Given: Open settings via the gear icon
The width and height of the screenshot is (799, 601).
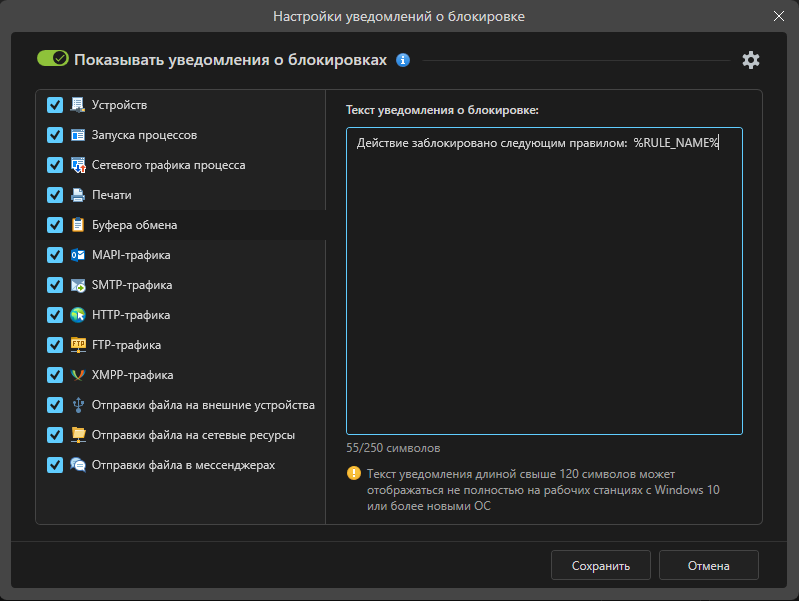Looking at the screenshot, I should click(x=751, y=60).
